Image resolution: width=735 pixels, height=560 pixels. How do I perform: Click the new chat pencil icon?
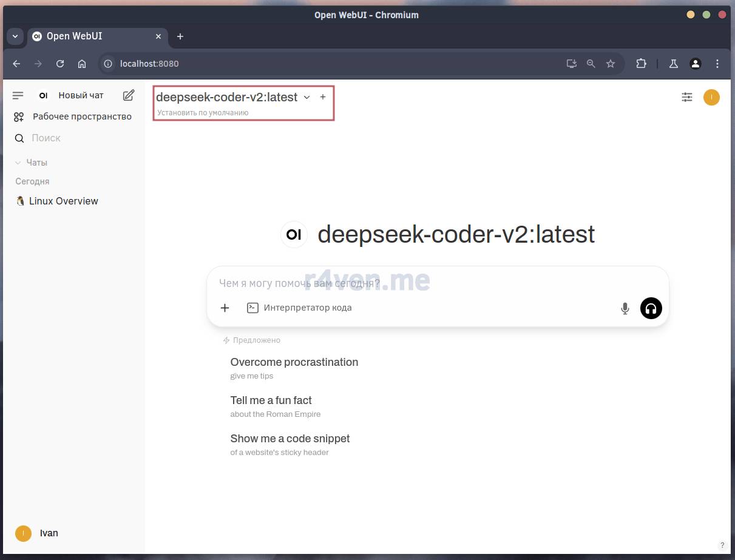(129, 95)
